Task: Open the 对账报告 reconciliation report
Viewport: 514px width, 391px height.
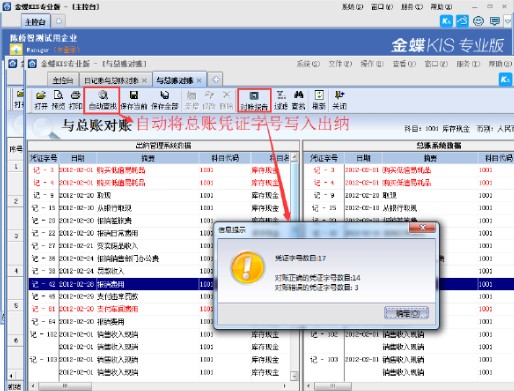Action: 254,101
